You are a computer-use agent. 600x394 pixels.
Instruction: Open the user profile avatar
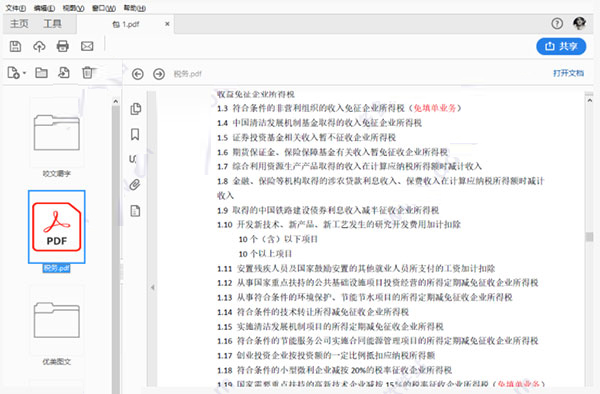(579, 24)
